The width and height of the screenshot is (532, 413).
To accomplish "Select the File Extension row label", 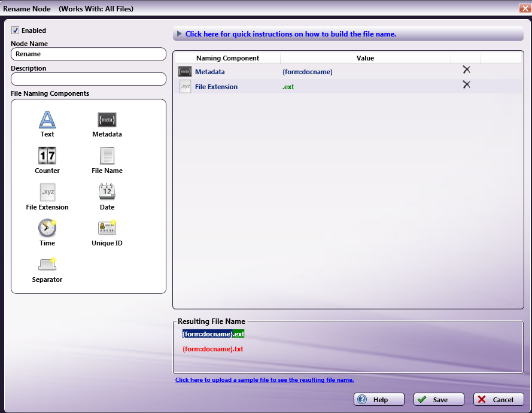I will [x=216, y=87].
